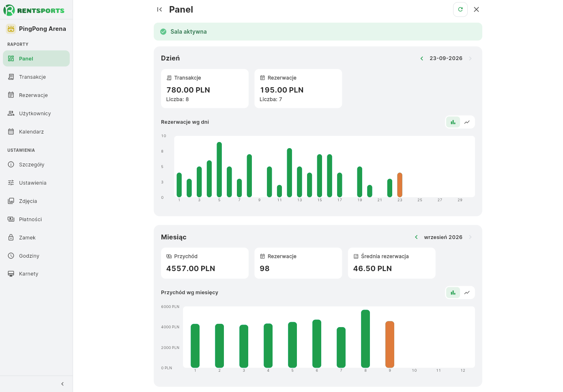Open Transakcje in the sidebar
The height and width of the screenshot is (392, 563).
point(36,77)
